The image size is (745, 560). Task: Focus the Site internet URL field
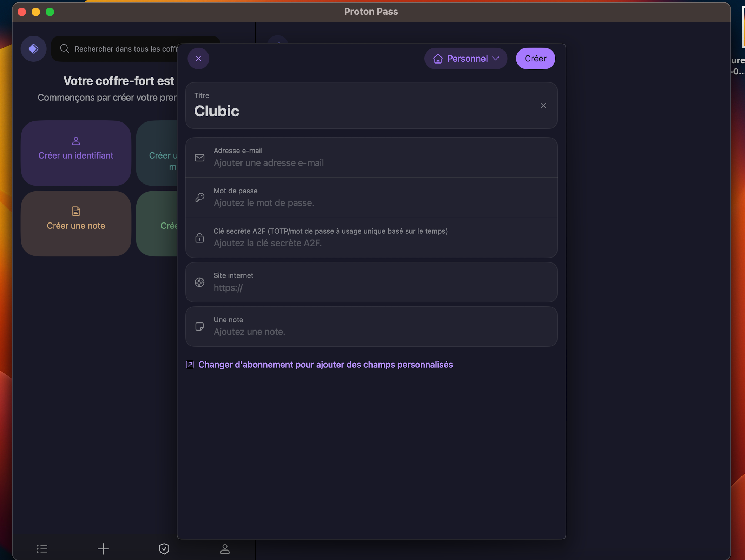click(x=371, y=282)
